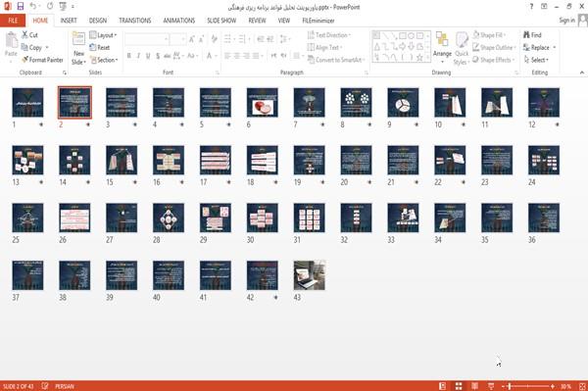Click Sign in link

click(566, 21)
